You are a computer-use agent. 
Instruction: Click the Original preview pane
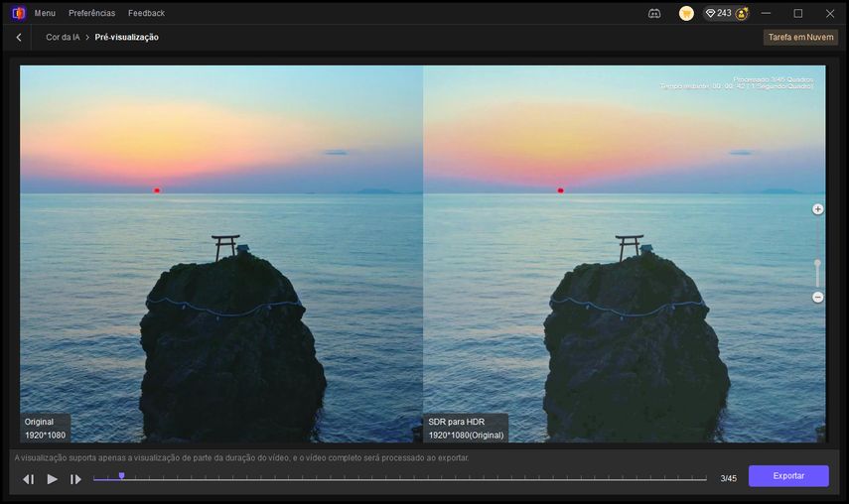pos(221,254)
